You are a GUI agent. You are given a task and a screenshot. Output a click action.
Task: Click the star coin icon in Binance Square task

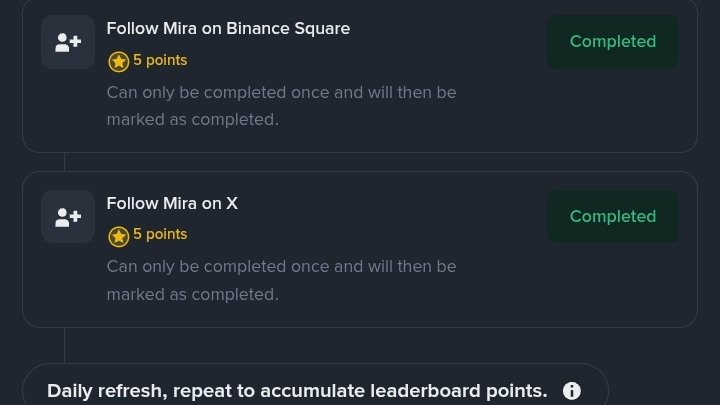coord(118,61)
